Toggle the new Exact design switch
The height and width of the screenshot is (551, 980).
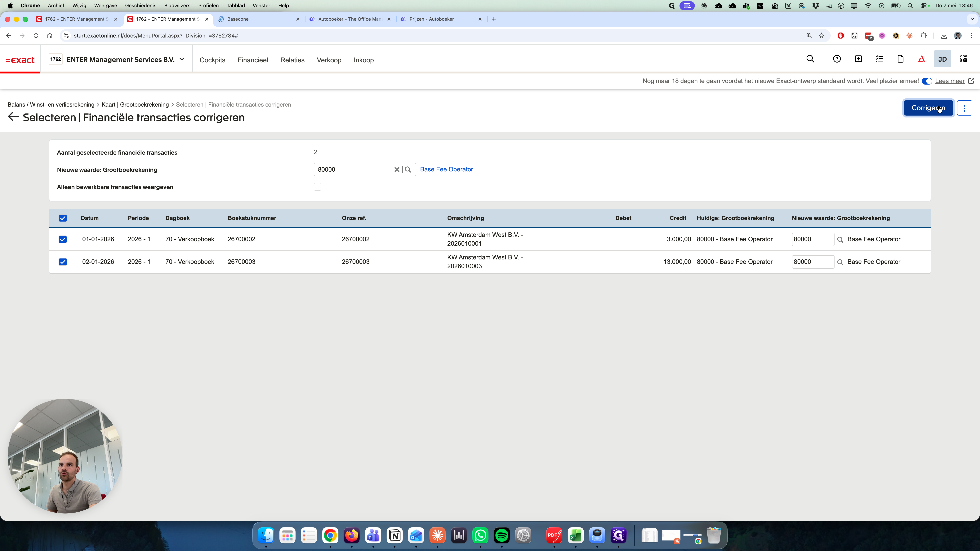coord(927,81)
